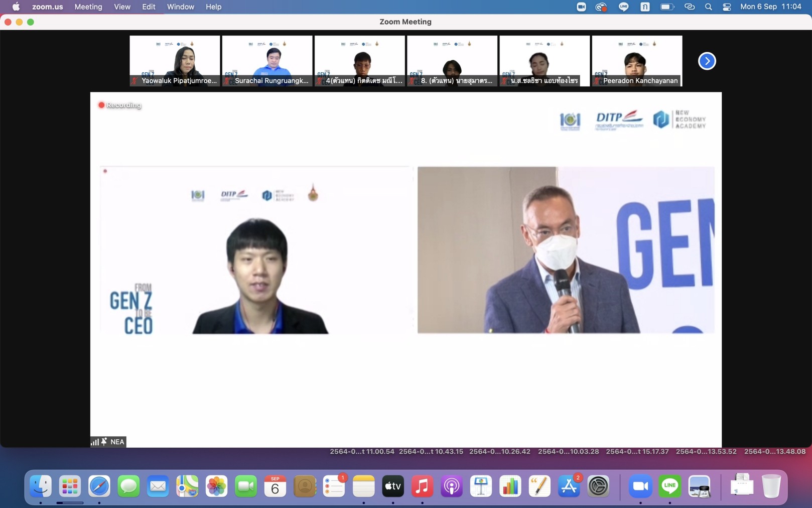Open Keynote from the Dock
The image size is (812, 508).
tap(481, 486)
